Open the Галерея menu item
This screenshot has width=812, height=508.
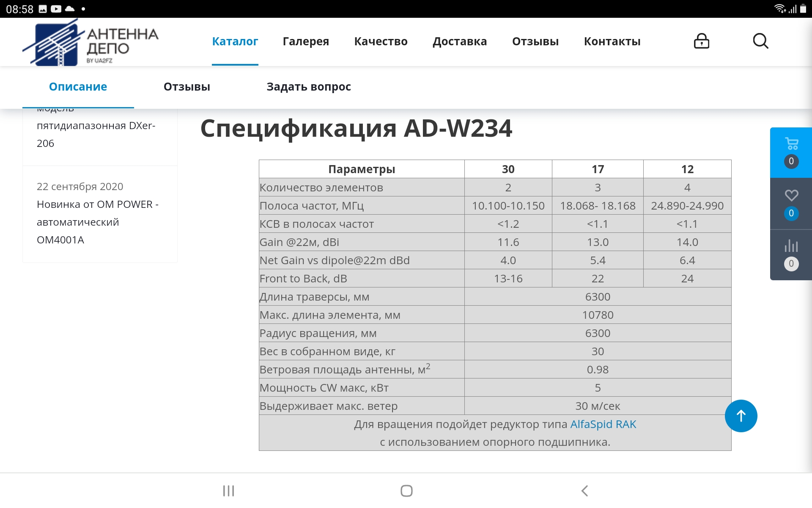coord(306,41)
